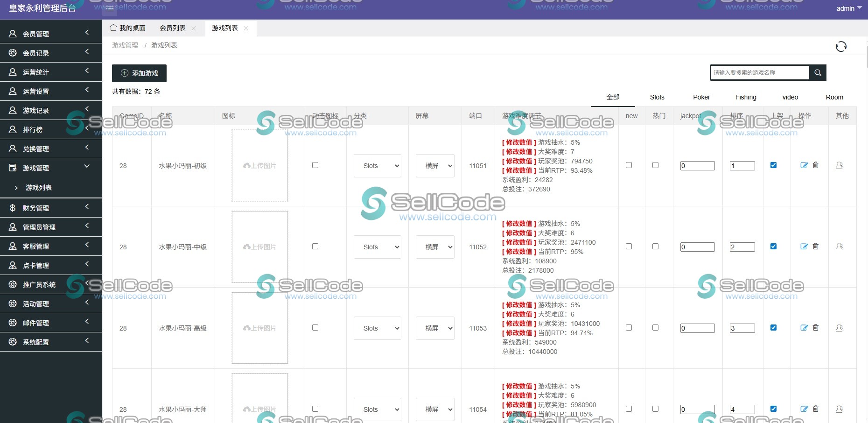This screenshot has width=868, height=423.
Task: Click the 添加游戏 button
Action: coord(139,73)
